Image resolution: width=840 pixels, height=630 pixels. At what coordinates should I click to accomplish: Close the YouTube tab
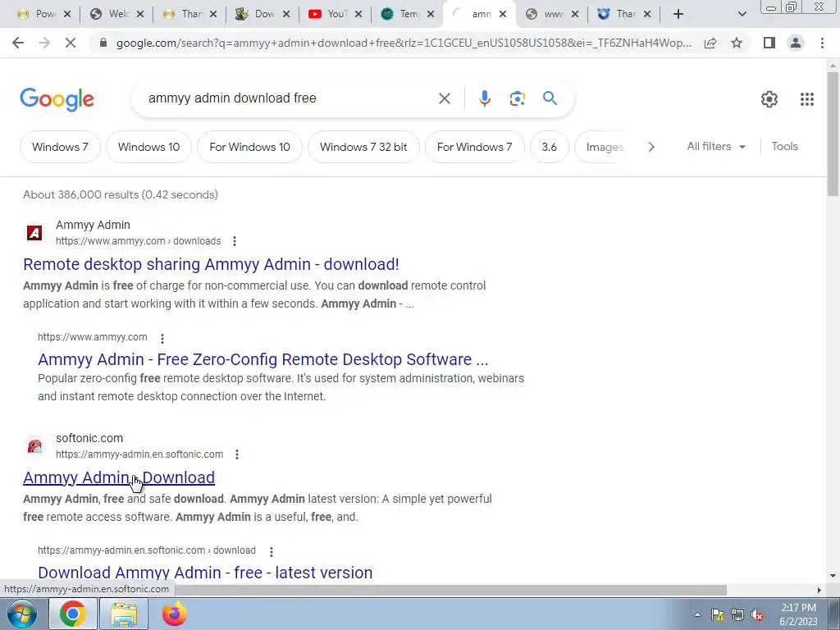pos(358,15)
